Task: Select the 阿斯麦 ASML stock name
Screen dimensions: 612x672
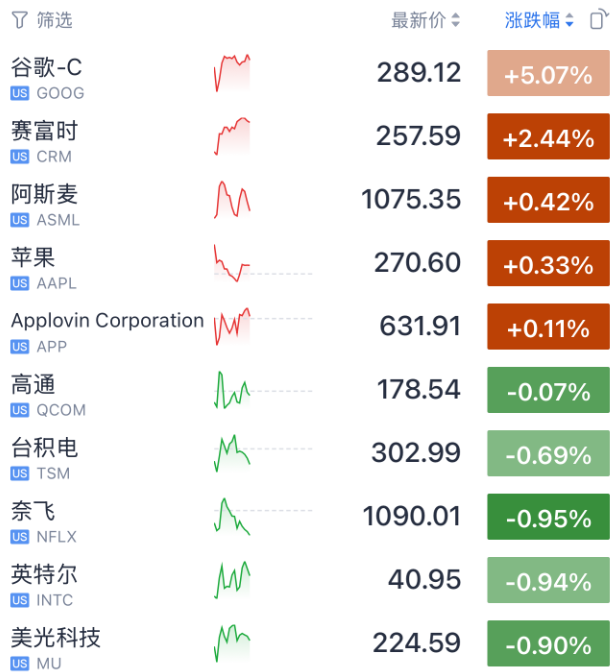Action: (44, 194)
